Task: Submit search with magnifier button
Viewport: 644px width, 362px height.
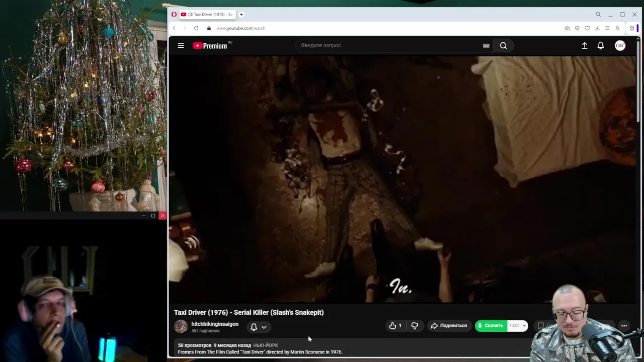Action: coord(504,46)
